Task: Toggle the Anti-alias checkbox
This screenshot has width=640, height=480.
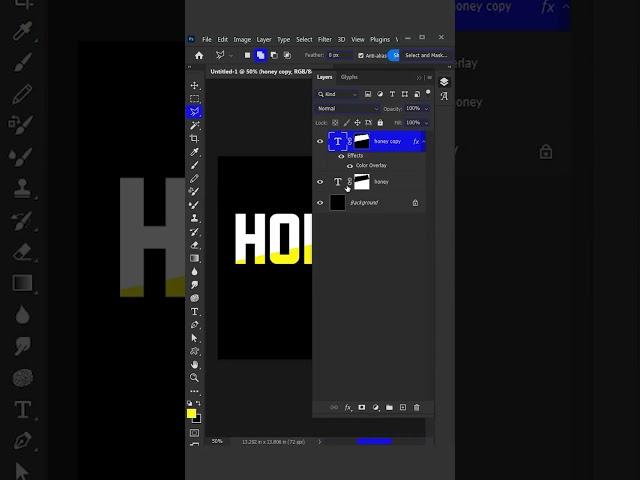Action: click(x=361, y=56)
